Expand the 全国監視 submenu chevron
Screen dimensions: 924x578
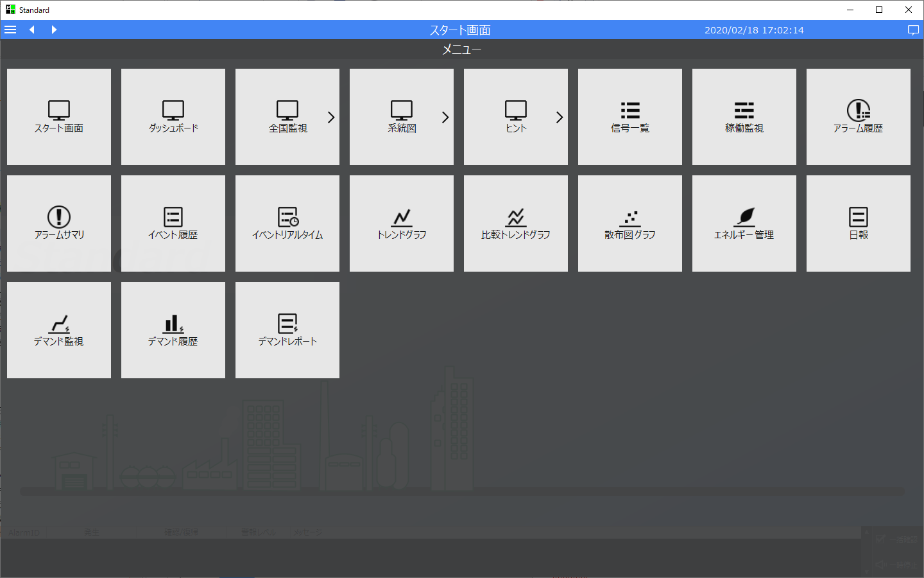click(331, 117)
